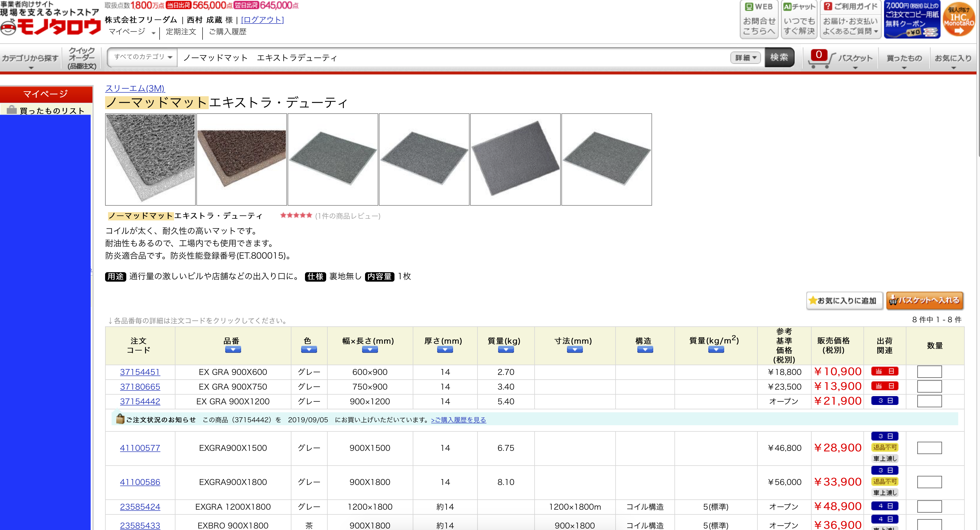This screenshot has width=980, height=530.
Task: Open the 買ったもの menu
Action: pyautogui.click(x=904, y=59)
